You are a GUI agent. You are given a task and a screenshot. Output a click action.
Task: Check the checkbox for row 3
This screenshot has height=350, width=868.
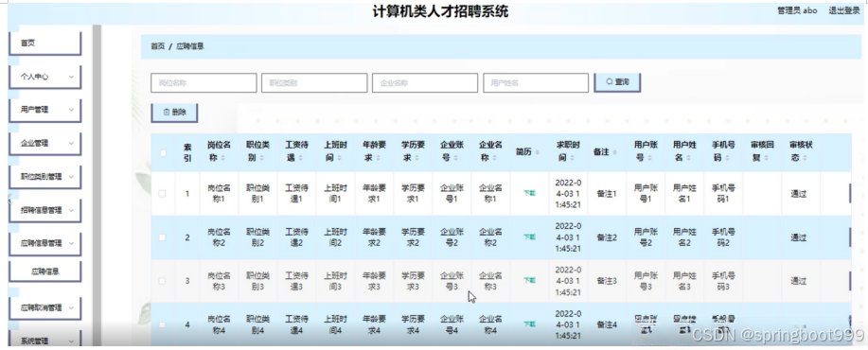click(162, 281)
